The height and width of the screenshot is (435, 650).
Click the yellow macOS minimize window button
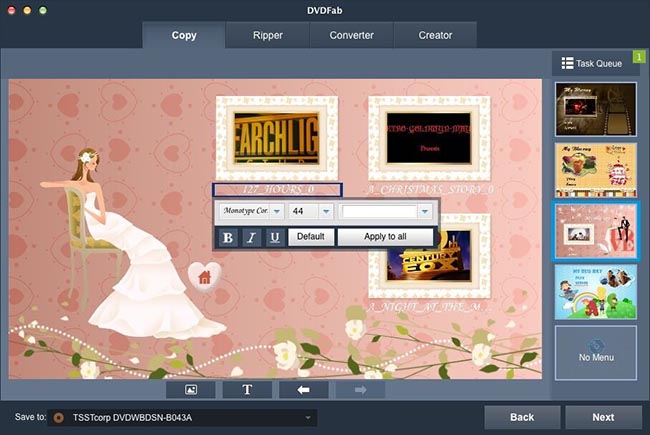click(x=27, y=10)
